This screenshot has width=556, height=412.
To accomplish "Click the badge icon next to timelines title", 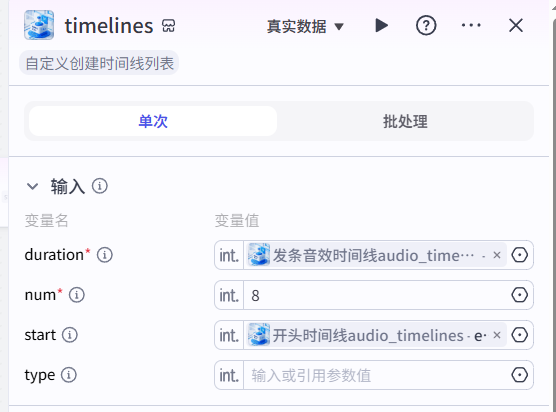I will coord(168,26).
